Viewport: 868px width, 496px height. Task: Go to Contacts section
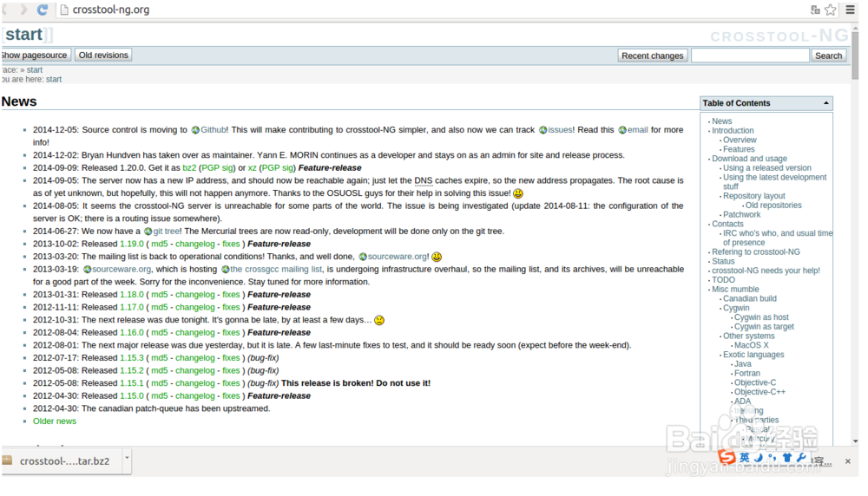point(727,225)
